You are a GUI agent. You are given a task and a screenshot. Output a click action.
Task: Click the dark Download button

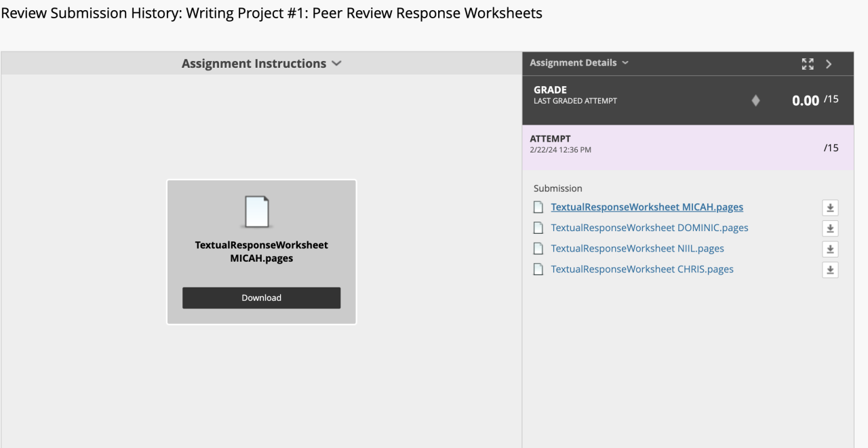point(261,298)
